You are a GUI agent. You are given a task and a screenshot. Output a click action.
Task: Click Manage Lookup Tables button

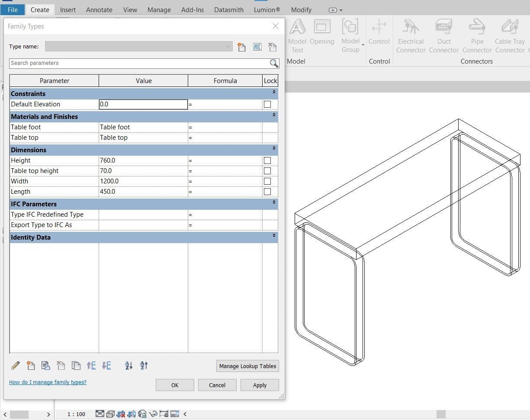click(x=247, y=366)
